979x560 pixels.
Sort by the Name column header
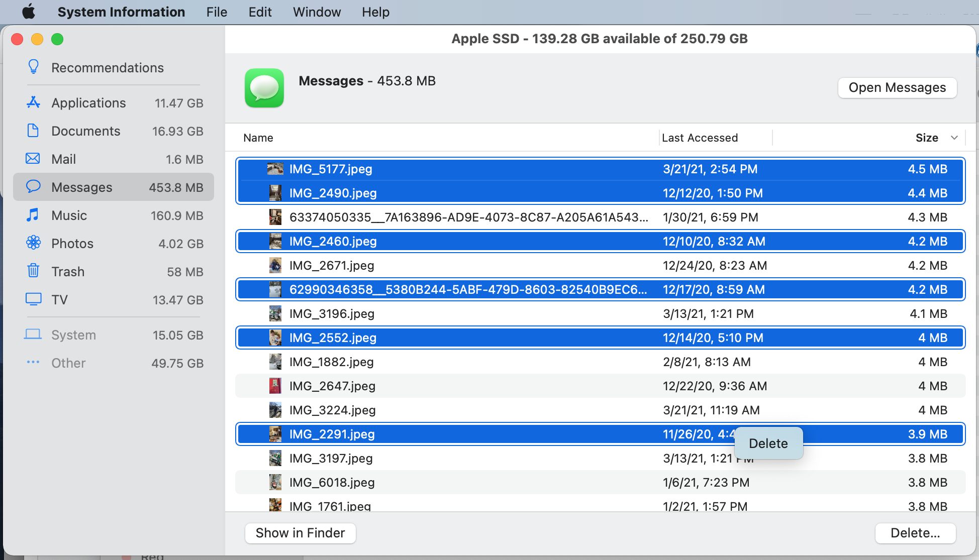point(258,138)
